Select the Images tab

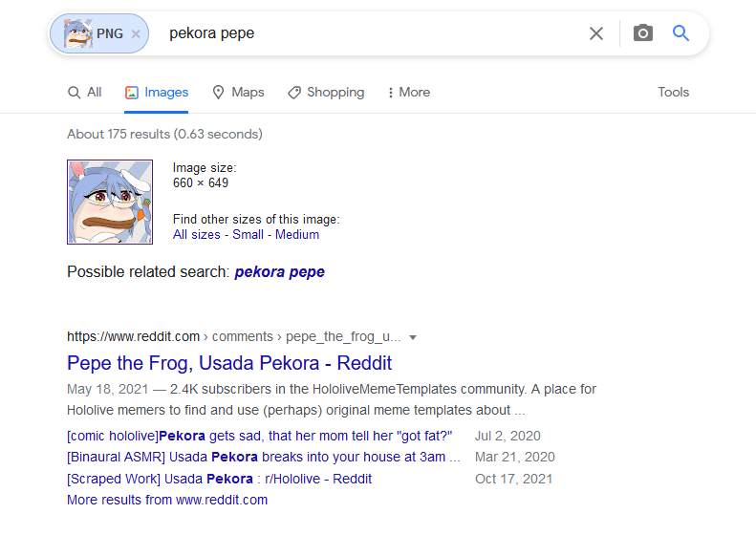pyautogui.click(x=157, y=93)
